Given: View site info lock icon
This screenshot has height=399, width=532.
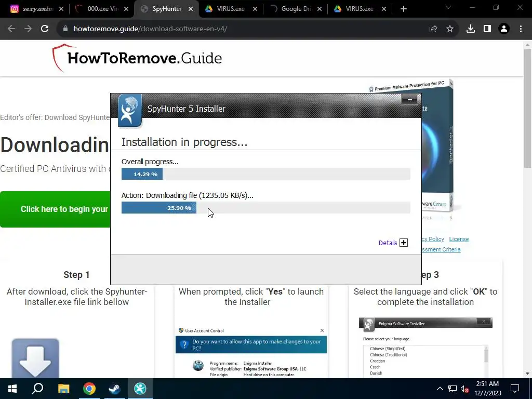Looking at the screenshot, I should [x=65, y=29].
